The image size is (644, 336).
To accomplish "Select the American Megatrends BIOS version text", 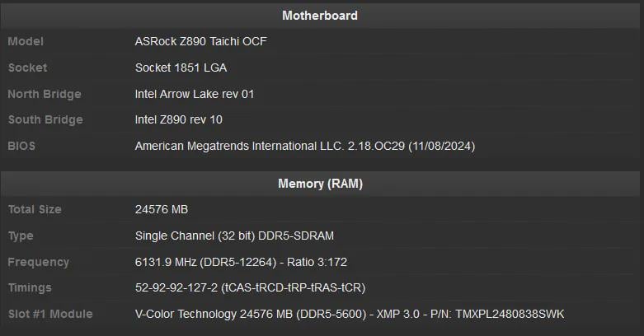I will coord(304,147).
